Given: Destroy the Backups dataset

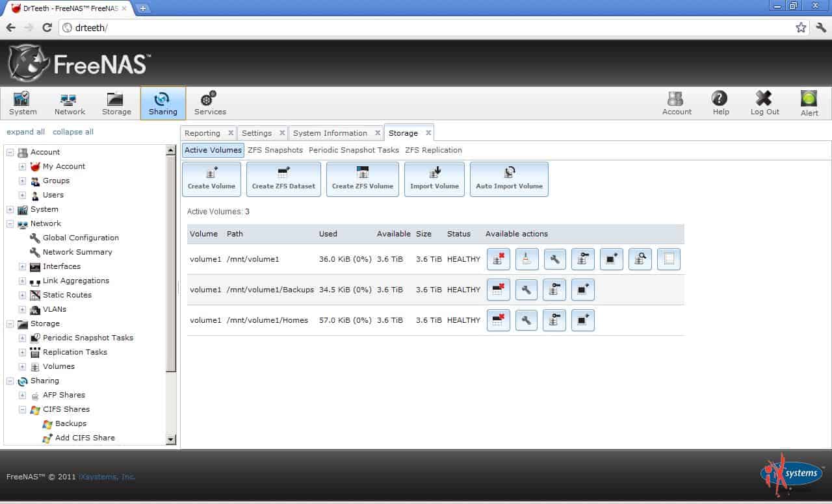Looking at the screenshot, I should coord(499,290).
